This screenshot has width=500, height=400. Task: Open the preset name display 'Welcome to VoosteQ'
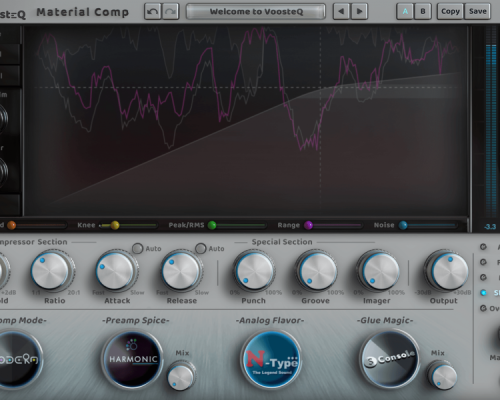[x=256, y=12]
